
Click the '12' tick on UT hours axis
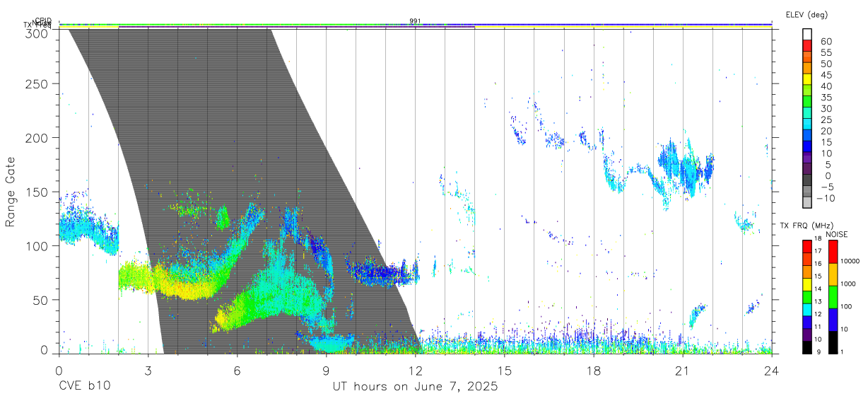(x=416, y=371)
